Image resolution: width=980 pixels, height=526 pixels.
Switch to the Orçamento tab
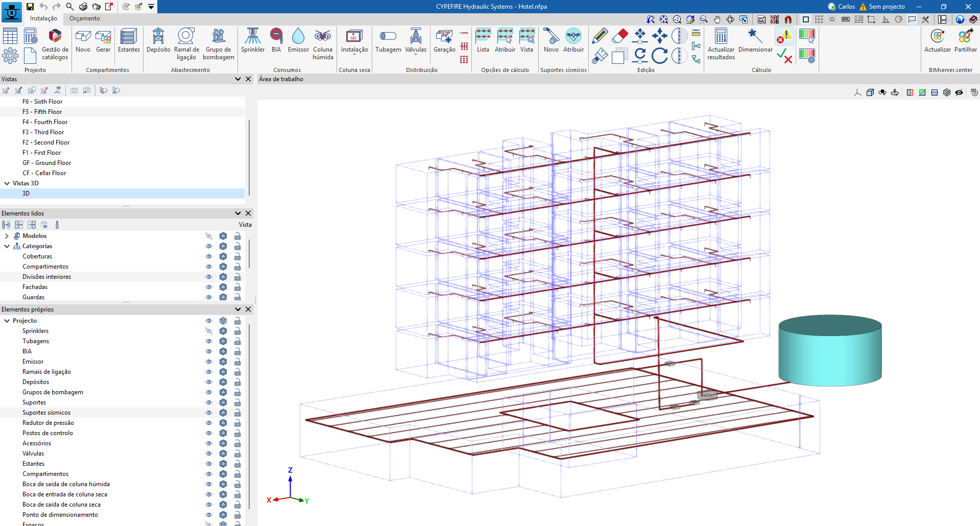(x=85, y=18)
